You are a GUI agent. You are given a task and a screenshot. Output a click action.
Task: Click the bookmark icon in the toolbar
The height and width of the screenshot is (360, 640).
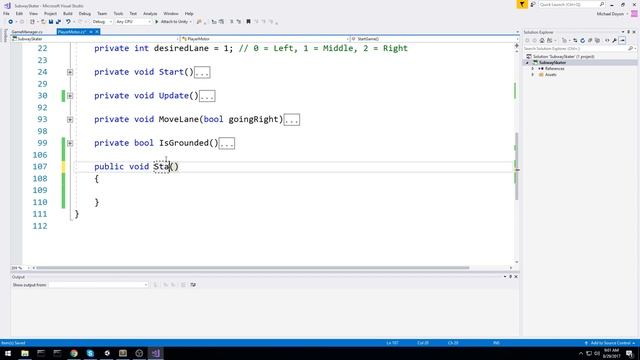(x=248, y=22)
